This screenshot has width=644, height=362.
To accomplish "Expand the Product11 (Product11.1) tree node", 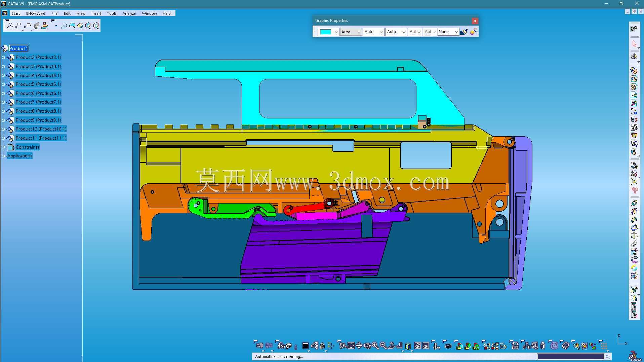I will click(x=3, y=138).
